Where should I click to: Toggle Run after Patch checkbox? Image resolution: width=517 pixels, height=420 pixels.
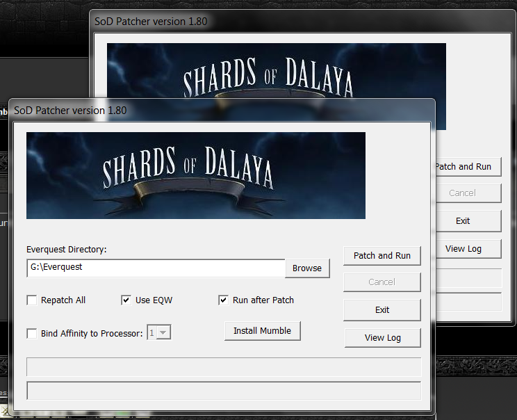pos(224,300)
